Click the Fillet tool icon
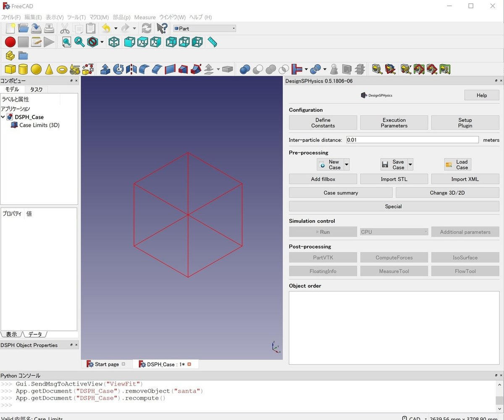The height and width of the screenshot is (420, 504). click(x=144, y=69)
